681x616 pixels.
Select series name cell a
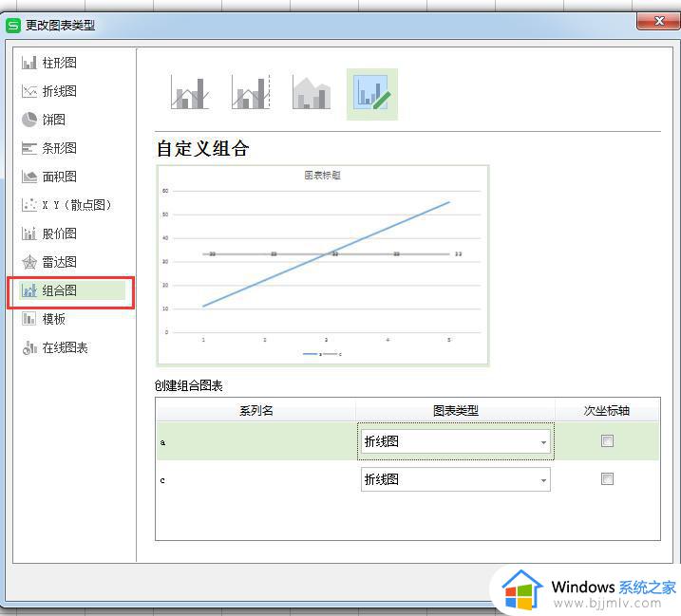click(255, 441)
